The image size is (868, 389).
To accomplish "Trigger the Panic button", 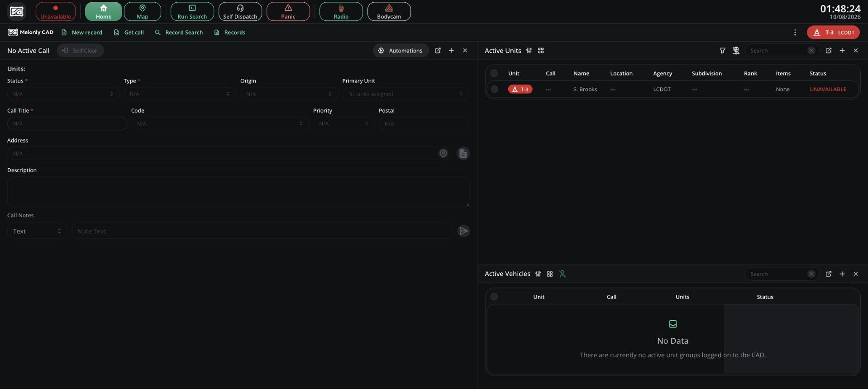I will 288,11.
